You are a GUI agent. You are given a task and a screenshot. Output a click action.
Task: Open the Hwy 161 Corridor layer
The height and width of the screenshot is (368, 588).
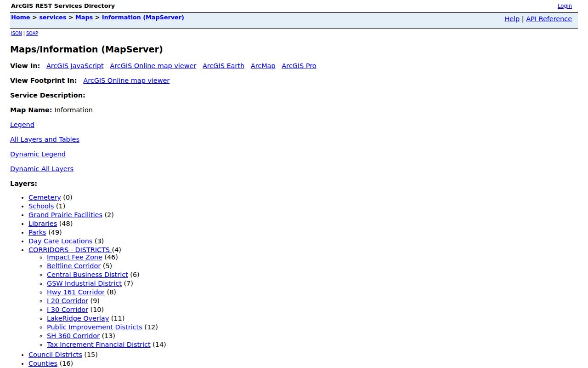(76, 292)
